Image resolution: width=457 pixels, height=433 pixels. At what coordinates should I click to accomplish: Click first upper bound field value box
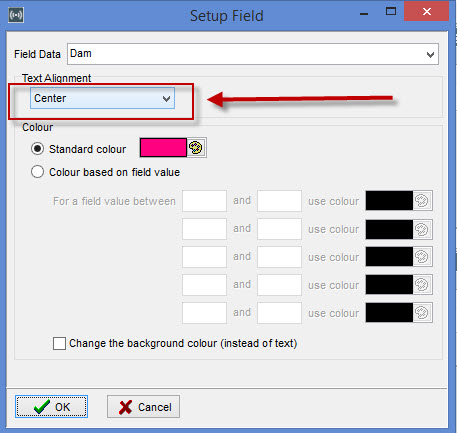click(279, 201)
